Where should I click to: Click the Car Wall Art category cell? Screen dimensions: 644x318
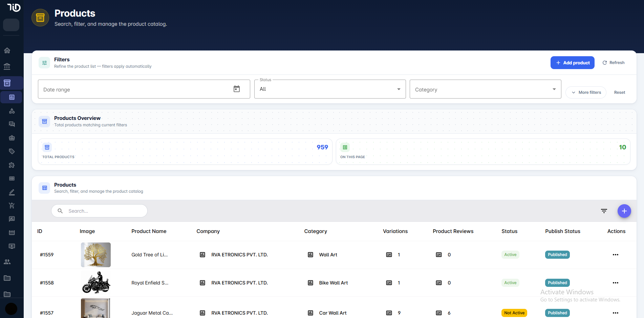tap(333, 313)
